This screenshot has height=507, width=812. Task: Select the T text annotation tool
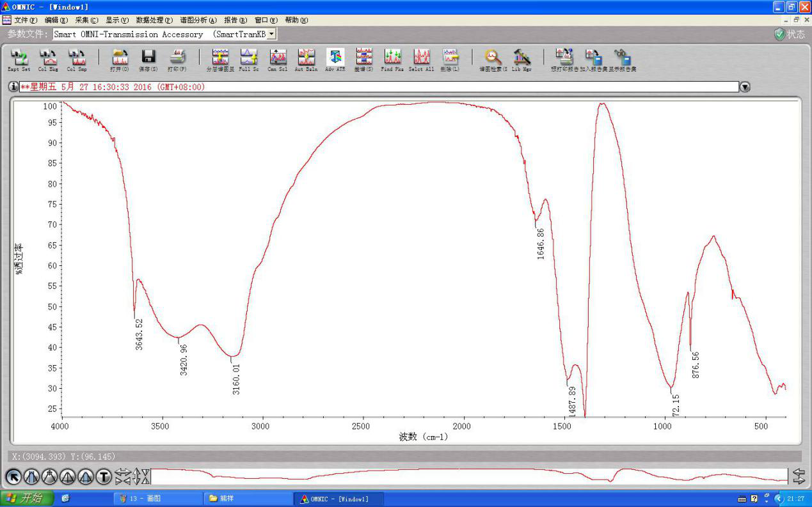[103, 476]
